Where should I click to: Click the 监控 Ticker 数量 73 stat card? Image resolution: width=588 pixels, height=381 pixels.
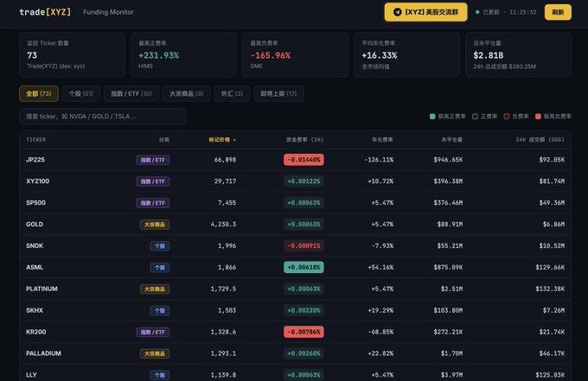(72, 54)
